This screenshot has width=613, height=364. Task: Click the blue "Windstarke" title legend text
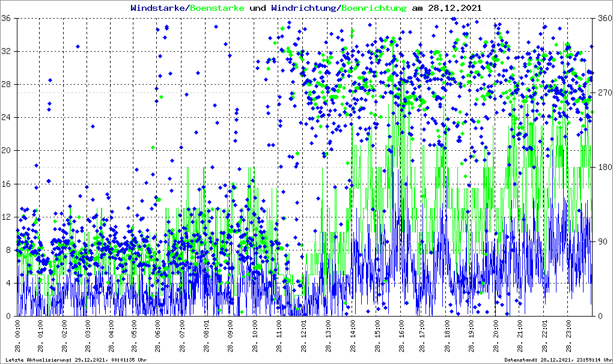point(159,8)
